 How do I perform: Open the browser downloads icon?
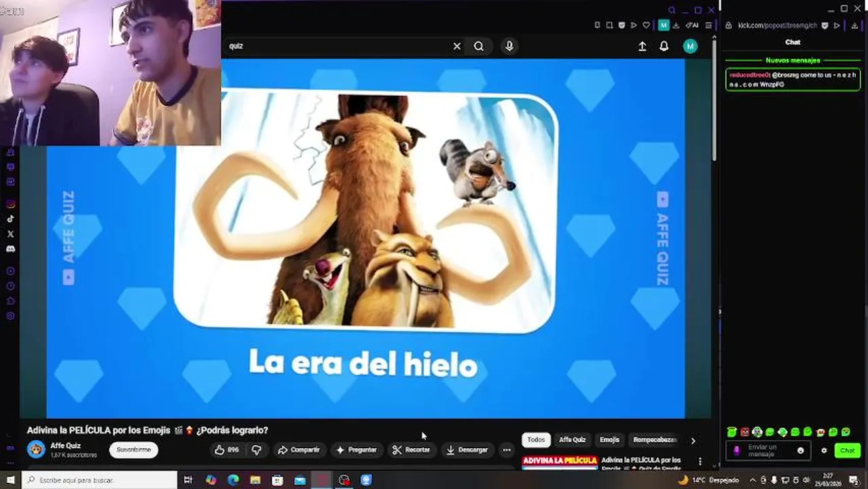point(676,25)
